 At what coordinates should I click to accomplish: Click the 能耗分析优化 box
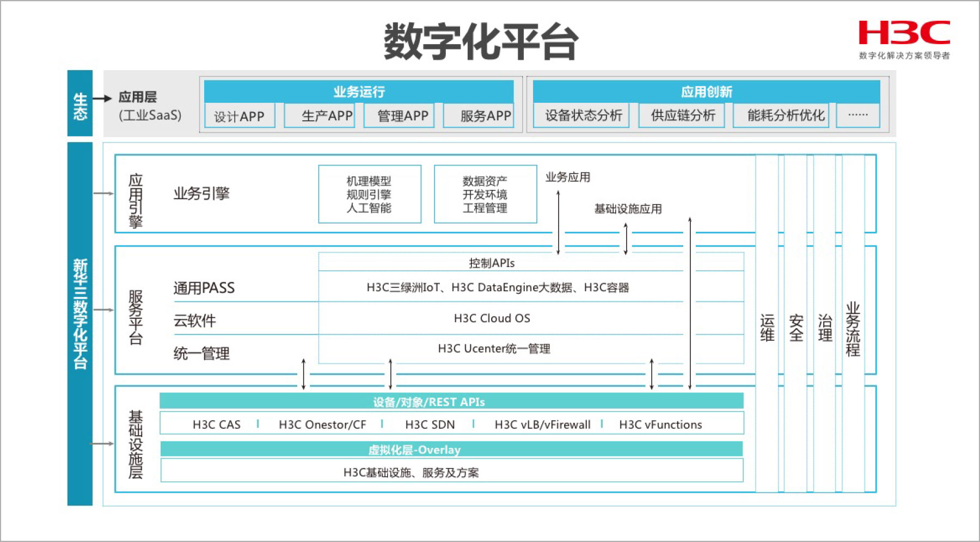tap(781, 115)
